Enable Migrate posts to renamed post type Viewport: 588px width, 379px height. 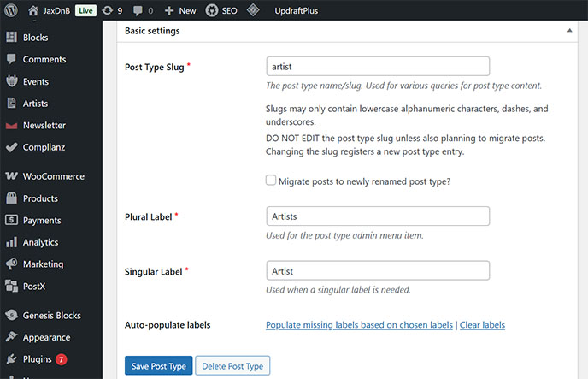coord(271,181)
